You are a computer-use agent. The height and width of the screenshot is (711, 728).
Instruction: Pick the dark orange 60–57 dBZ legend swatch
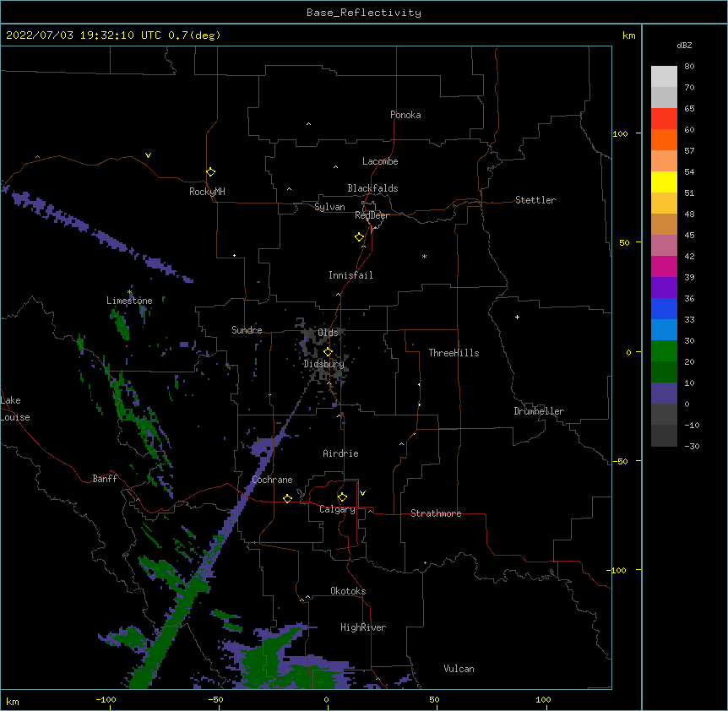[x=664, y=139]
